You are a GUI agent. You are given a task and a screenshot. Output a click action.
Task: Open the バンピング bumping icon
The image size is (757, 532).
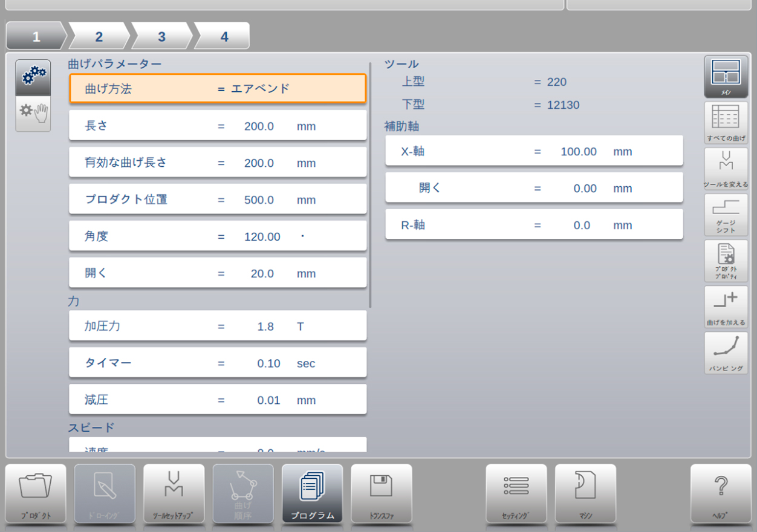pyautogui.click(x=726, y=352)
